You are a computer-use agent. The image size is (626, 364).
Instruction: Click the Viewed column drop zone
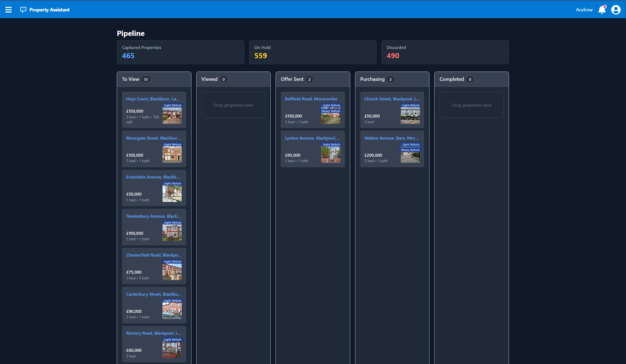click(233, 105)
